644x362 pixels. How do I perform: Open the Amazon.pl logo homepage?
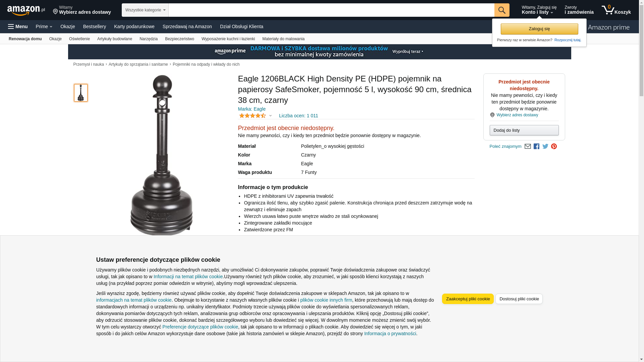click(26, 10)
